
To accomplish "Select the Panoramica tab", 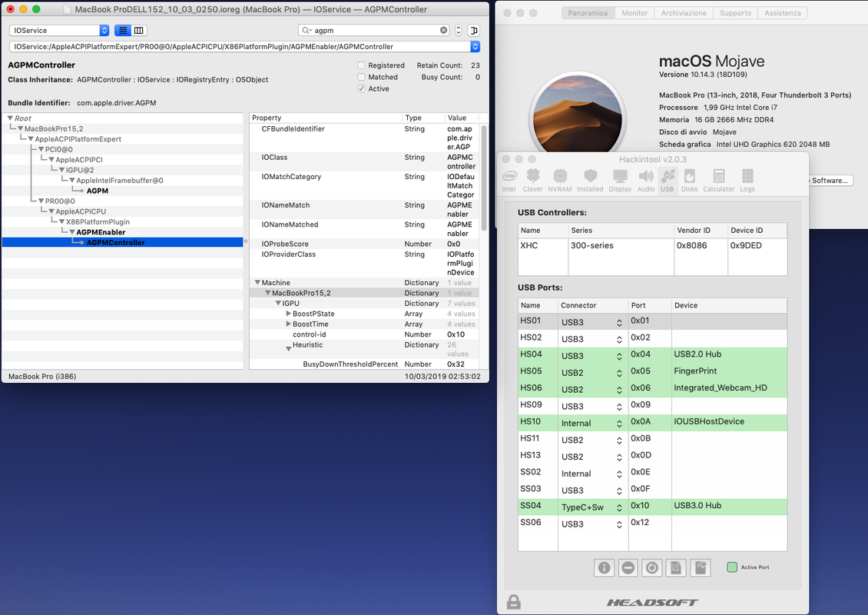I will tap(588, 13).
